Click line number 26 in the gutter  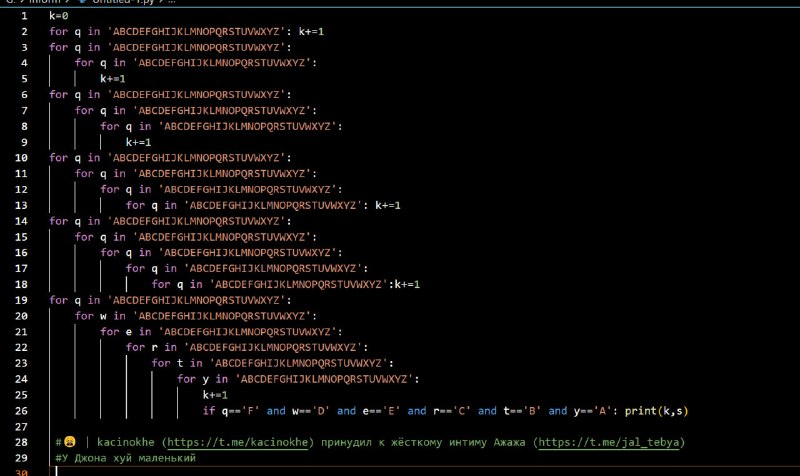pyautogui.click(x=21, y=411)
